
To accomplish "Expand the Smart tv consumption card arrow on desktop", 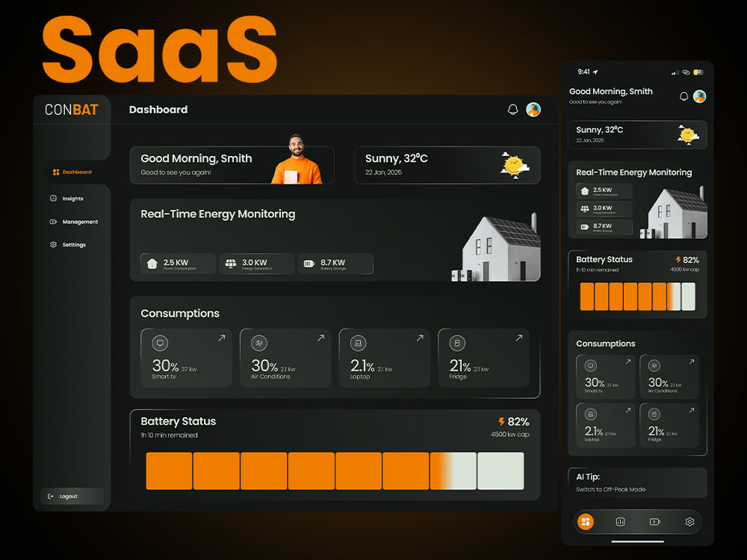I will 222,337.
